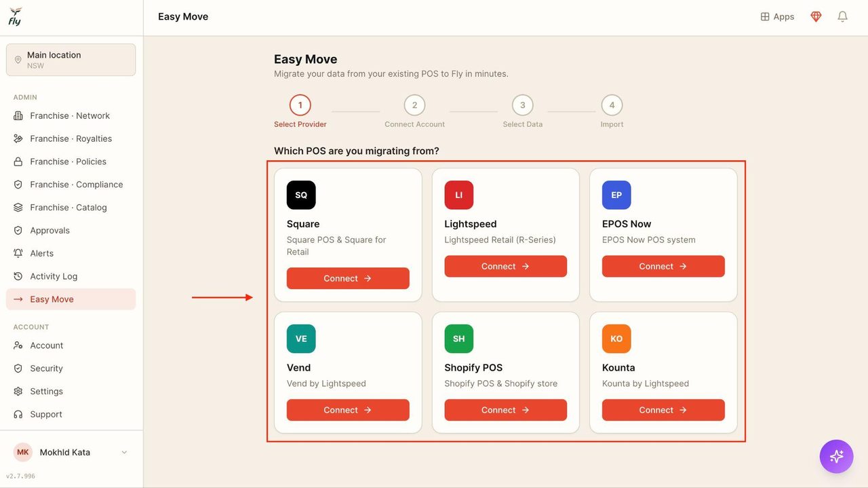Go to Franchise · Policies

pyautogui.click(x=71, y=162)
